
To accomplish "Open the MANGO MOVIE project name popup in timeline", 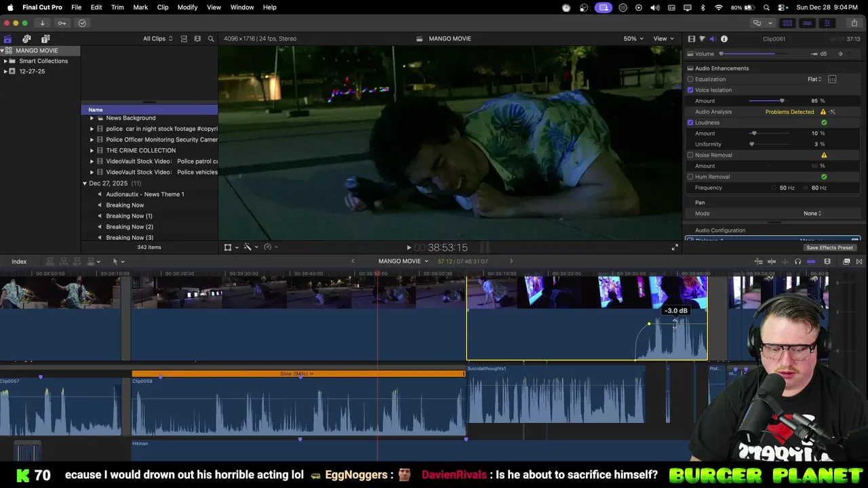I will pyautogui.click(x=403, y=262).
